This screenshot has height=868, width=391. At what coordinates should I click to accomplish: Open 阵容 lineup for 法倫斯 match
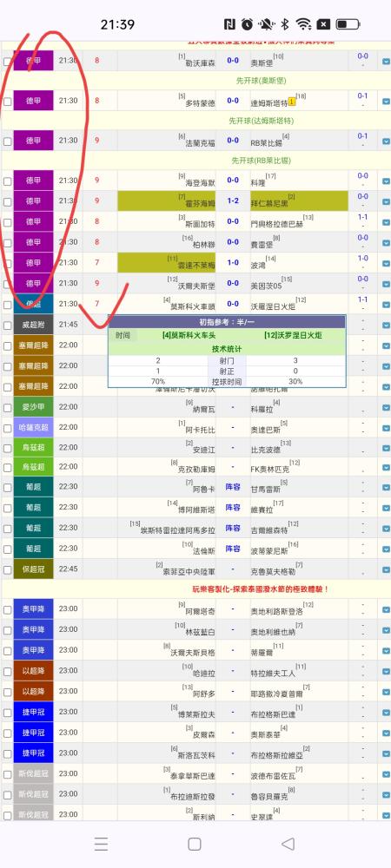click(233, 549)
